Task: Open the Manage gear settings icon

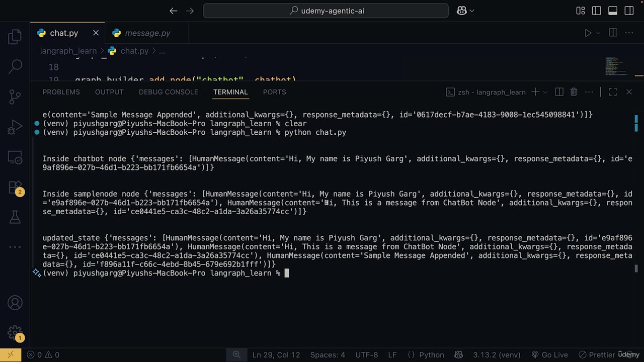Action: [x=15, y=333]
